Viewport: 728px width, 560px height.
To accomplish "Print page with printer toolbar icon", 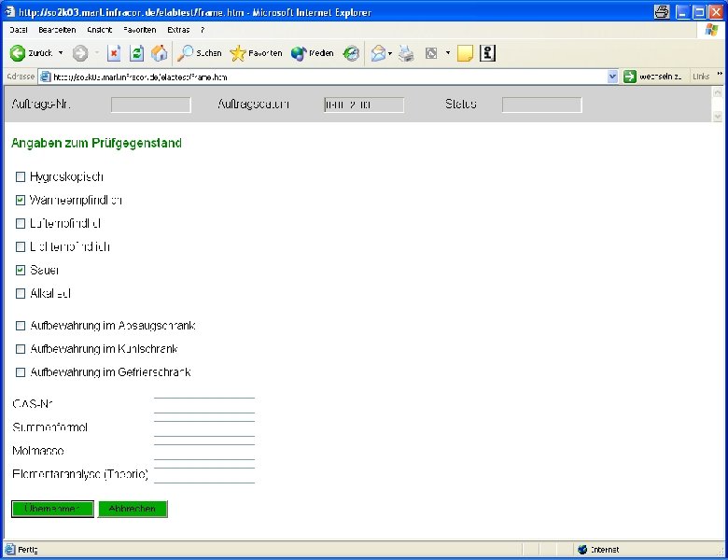I will click(x=406, y=53).
